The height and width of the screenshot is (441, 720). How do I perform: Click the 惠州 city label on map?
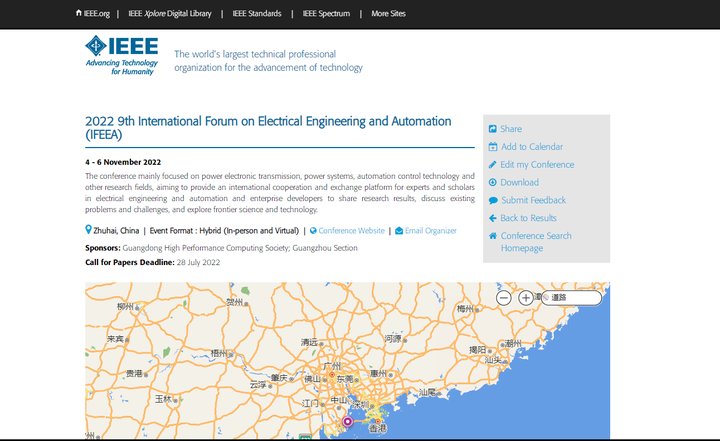coord(378,373)
